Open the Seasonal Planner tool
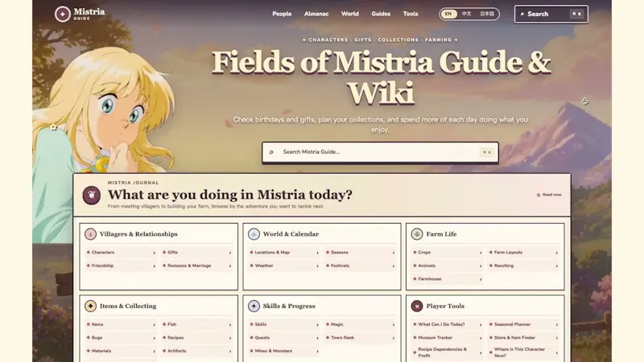The width and height of the screenshot is (644, 362). point(523,325)
